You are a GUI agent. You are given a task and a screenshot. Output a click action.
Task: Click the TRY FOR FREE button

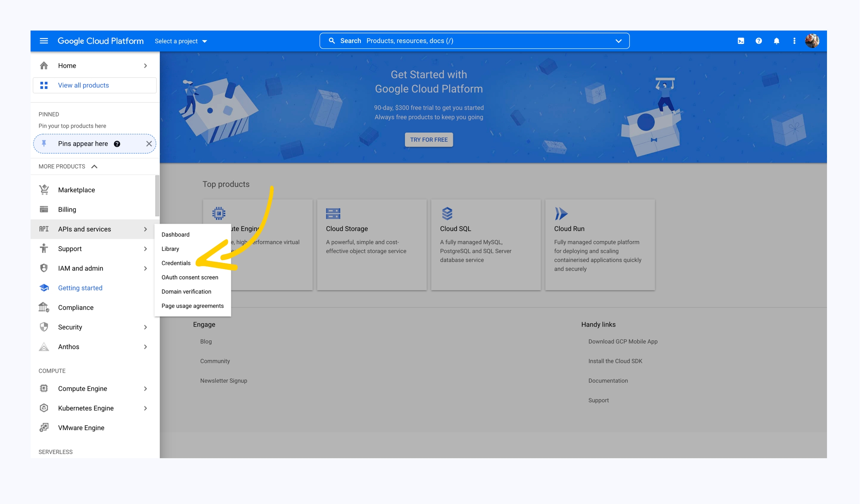(429, 140)
